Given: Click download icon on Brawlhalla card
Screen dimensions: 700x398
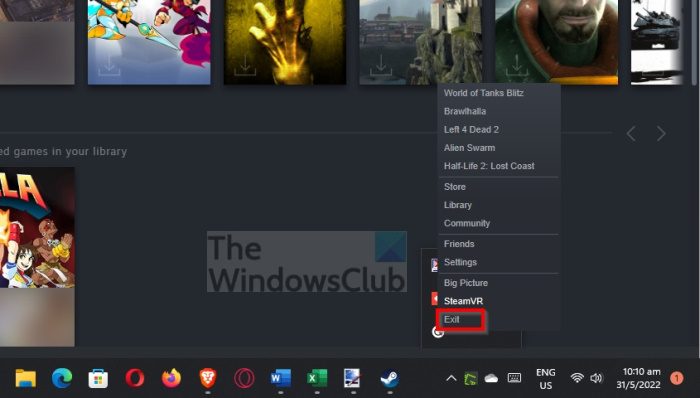Looking at the screenshot, I should (x=109, y=65).
